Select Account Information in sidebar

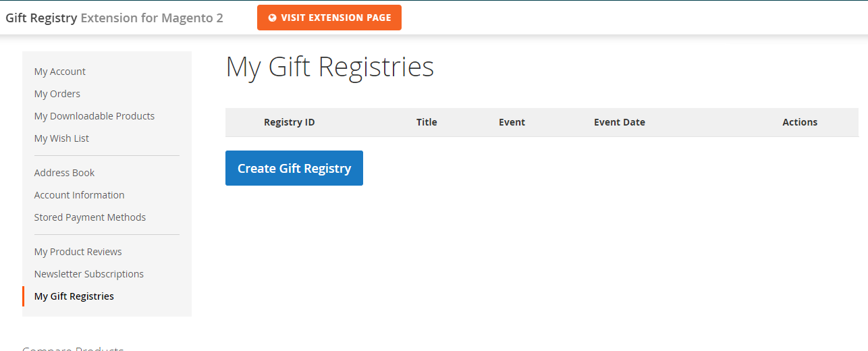click(79, 195)
